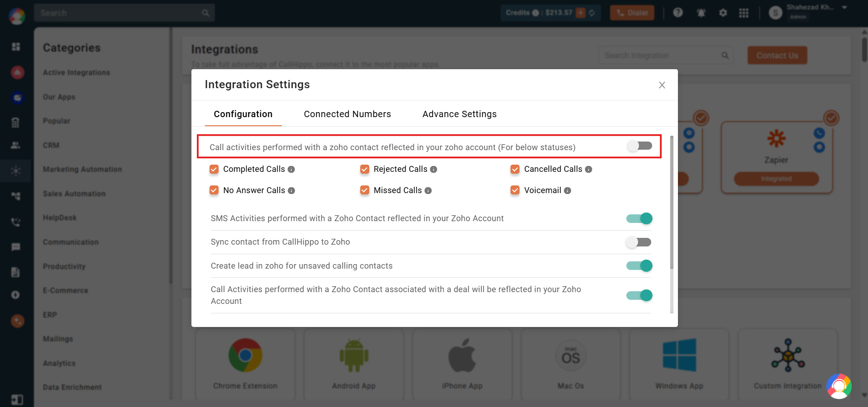Open the numbers keypad icon in sidebar
This screenshot has height=407, width=868.
pos(16,122)
